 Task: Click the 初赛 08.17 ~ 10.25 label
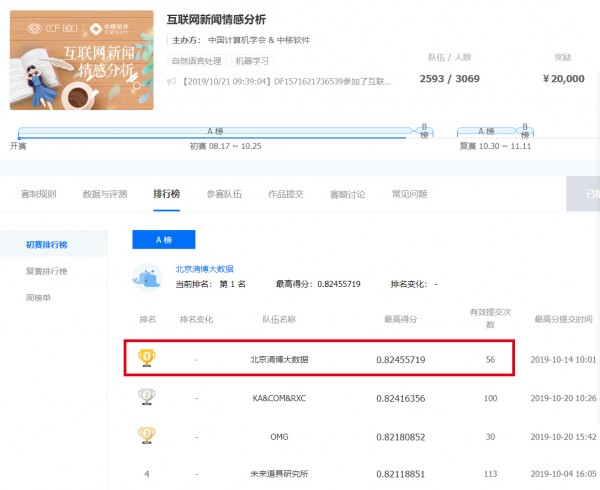tap(226, 146)
